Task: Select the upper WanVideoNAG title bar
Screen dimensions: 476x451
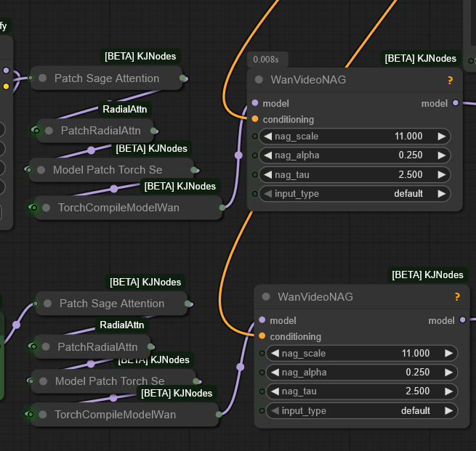Action: (355, 80)
